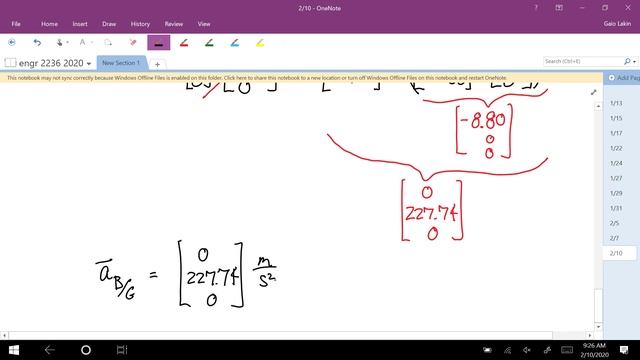Open the Review tab
Viewport: 640px width, 360px height.
(174, 24)
